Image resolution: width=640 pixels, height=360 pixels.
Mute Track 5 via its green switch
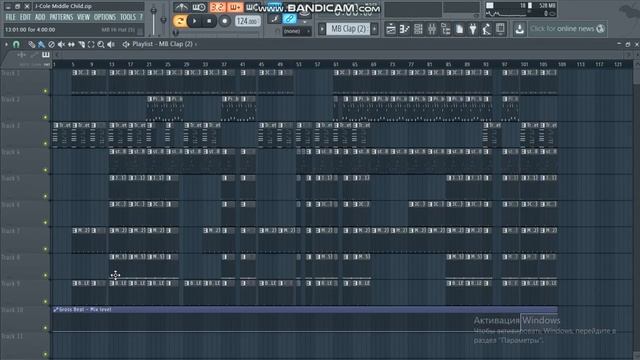pyautogui.click(x=45, y=196)
